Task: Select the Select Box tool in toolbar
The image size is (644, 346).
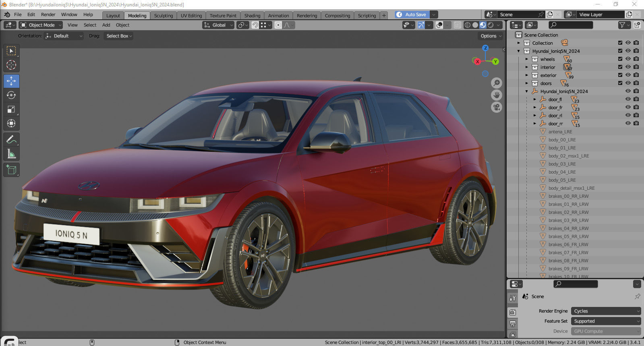Action: (11, 51)
